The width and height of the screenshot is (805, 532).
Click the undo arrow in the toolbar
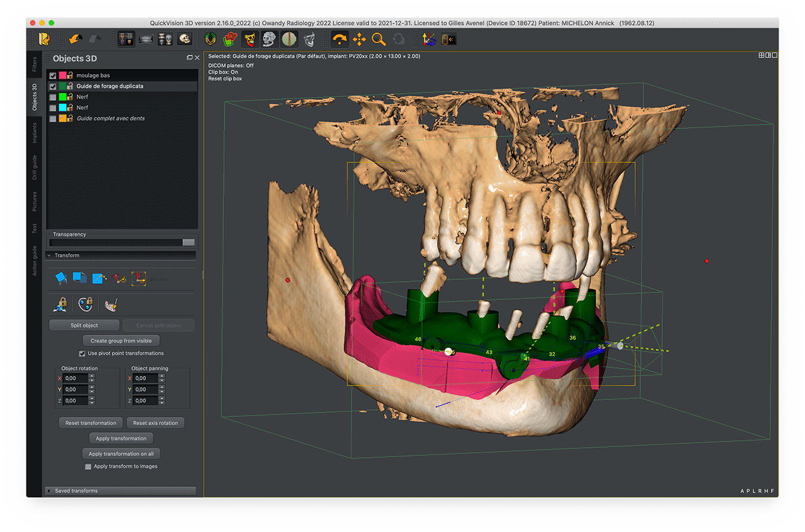74,38
